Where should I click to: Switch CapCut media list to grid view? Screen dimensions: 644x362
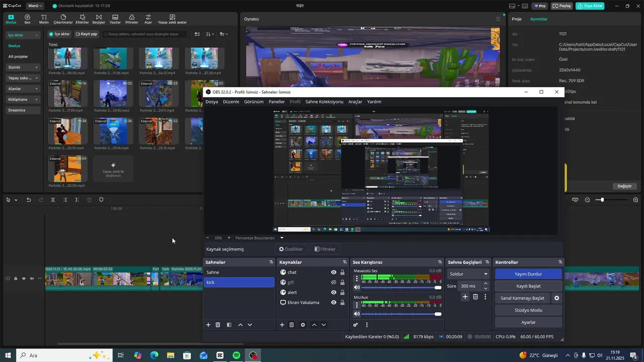[197, 34]
